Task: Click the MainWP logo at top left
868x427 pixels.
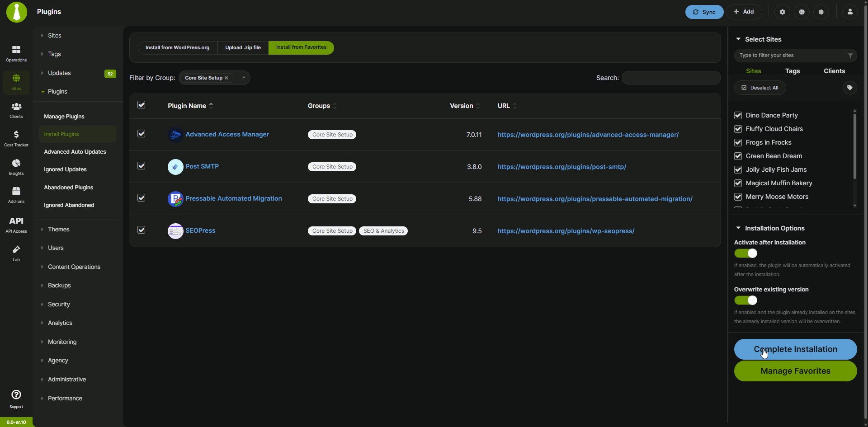Action: tap(17, 12)
